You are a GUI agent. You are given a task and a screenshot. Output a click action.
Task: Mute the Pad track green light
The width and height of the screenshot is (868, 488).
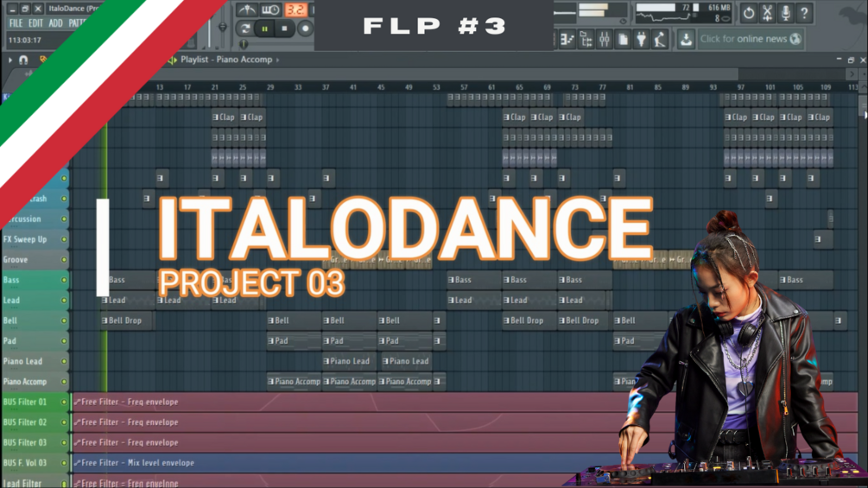pyautogui.click(x=64, y=341)
